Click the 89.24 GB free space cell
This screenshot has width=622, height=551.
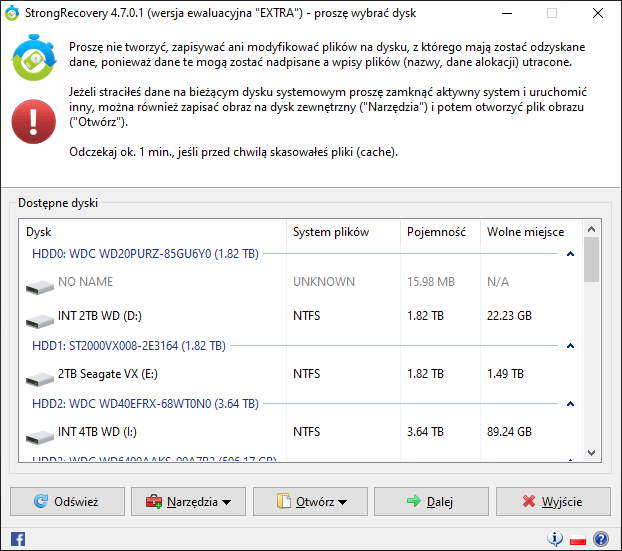point(509,432)
